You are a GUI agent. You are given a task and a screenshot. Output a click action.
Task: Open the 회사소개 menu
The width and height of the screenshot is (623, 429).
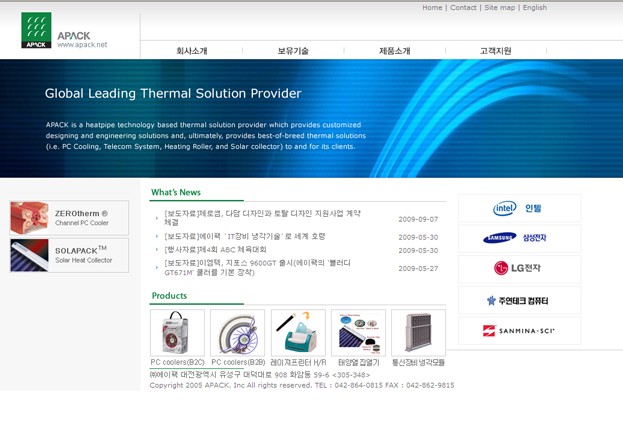(x=192, y=51)
